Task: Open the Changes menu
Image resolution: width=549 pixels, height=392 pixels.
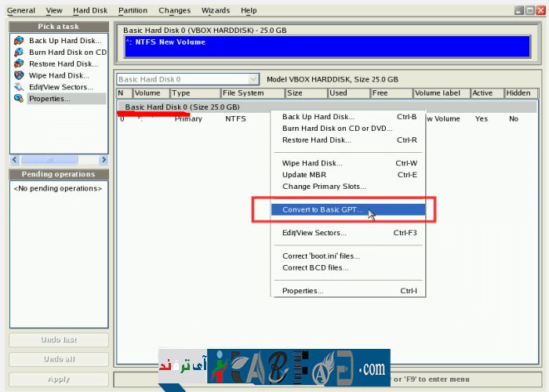Action: (174, 10)
